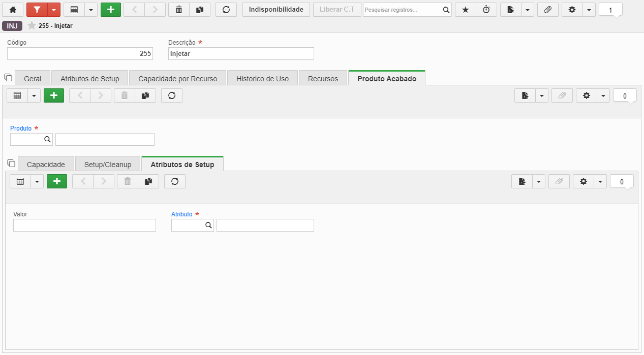
Task: Click the top toolbar refresh icon
Action: coord(226,10)
